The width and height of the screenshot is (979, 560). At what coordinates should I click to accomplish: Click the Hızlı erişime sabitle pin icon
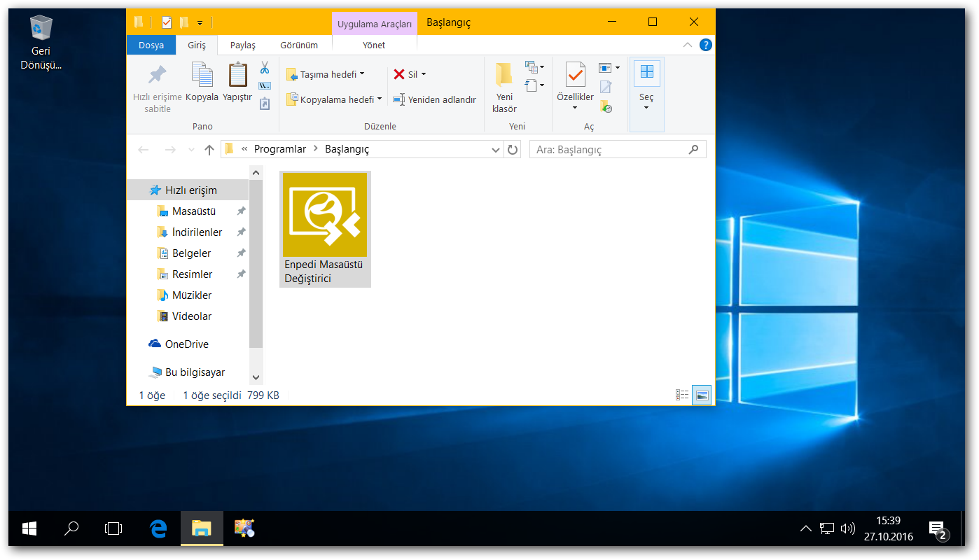point(158,75)
